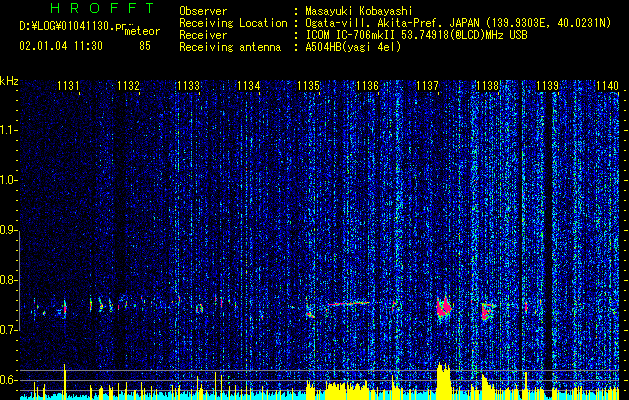The width and height of the screenshot is (629, 400).
Task: Click the kHz axis unit label
Action: pyautogui.click(x=9, y=81)
